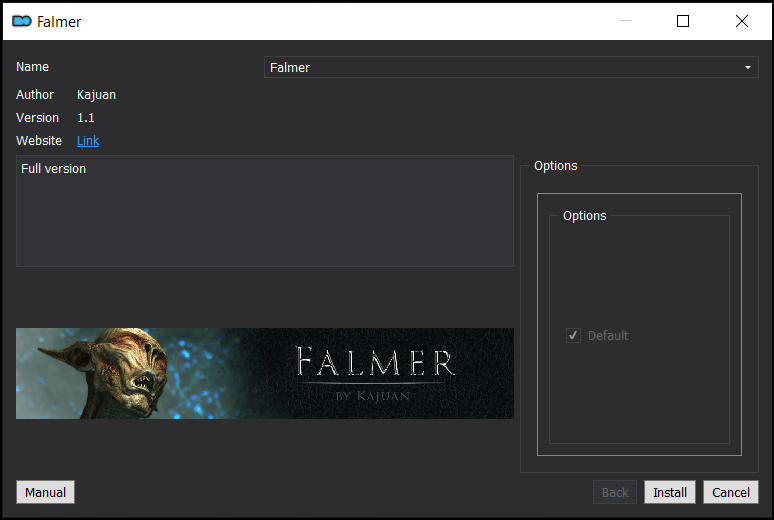Click the Website field label

click(x=39, y=141)
